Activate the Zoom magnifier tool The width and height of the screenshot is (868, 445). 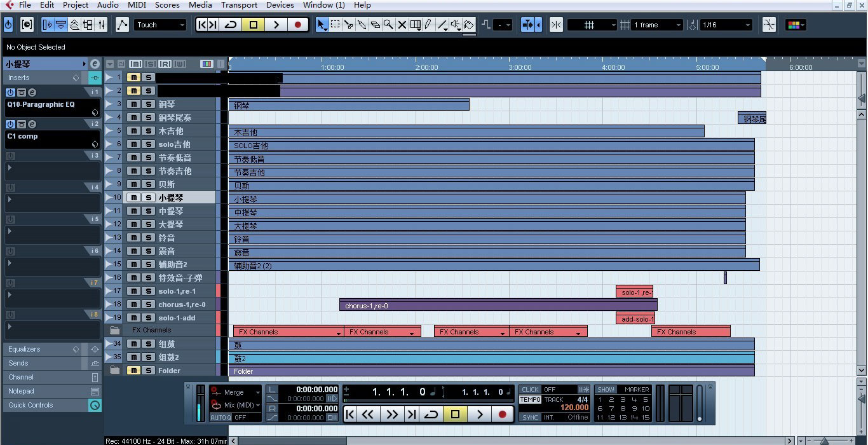[388, 25]
